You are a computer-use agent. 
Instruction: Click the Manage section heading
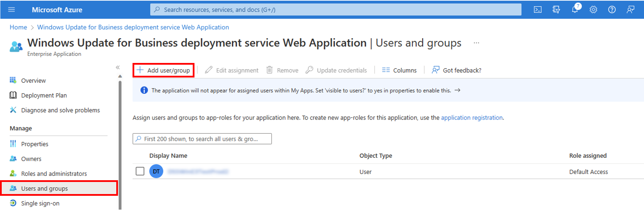point(21,128)
